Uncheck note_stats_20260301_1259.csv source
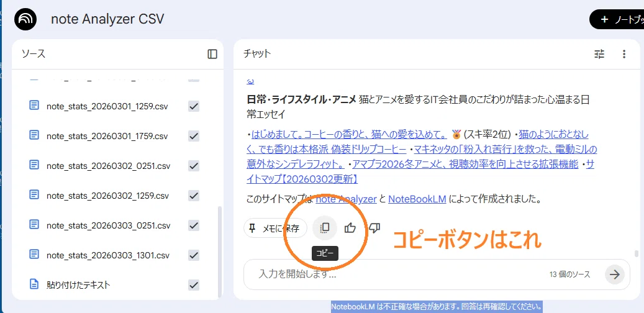Screen dimensions: 644x313 [194, 106]
